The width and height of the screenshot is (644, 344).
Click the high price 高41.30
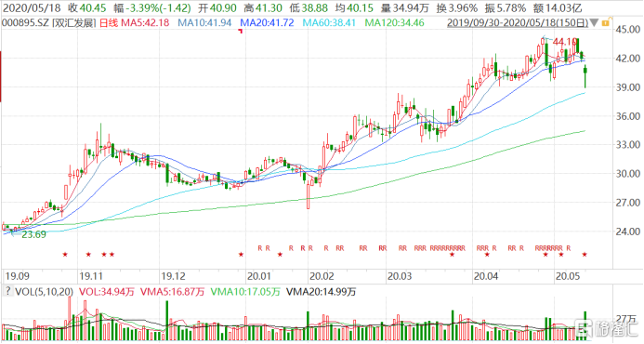click(x=263, y=7)
